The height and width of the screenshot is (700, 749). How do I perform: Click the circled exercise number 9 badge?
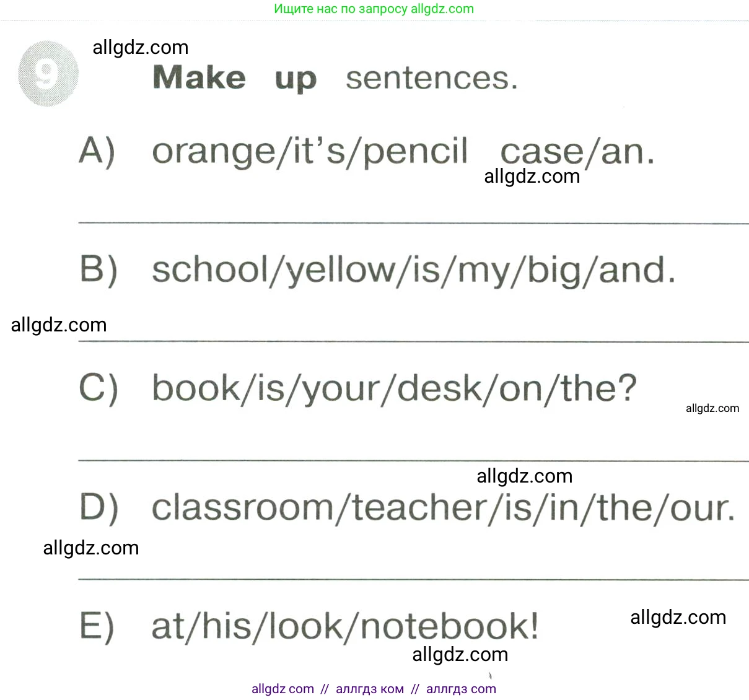coord(48,74)
